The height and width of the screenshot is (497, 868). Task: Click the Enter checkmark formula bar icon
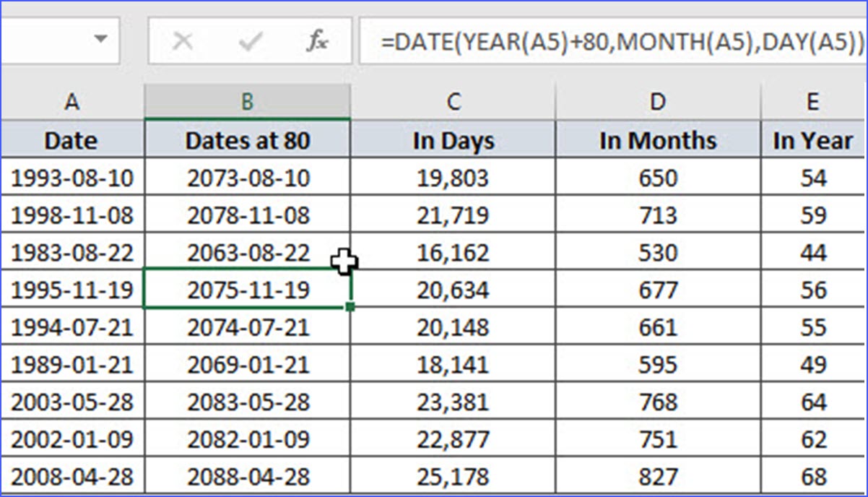coord(250,42)
